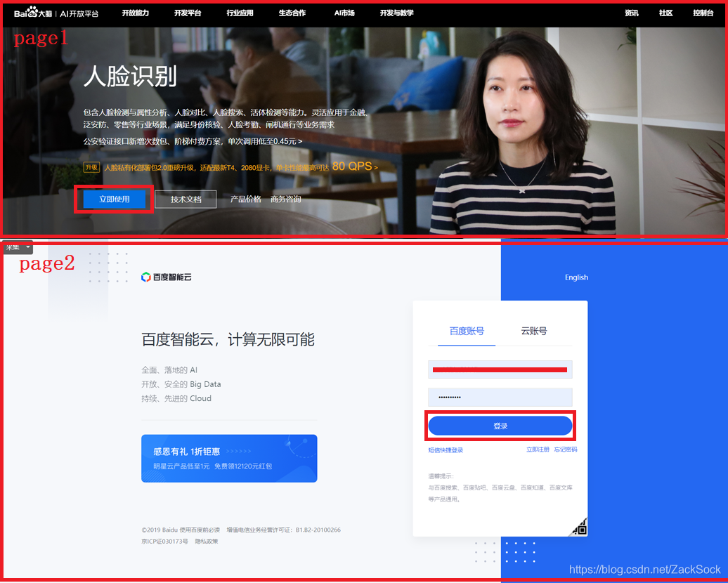Viewport: 728px width, 583px height.
Task: Select the 百度账号 login tab
Action: coord(467,331)
